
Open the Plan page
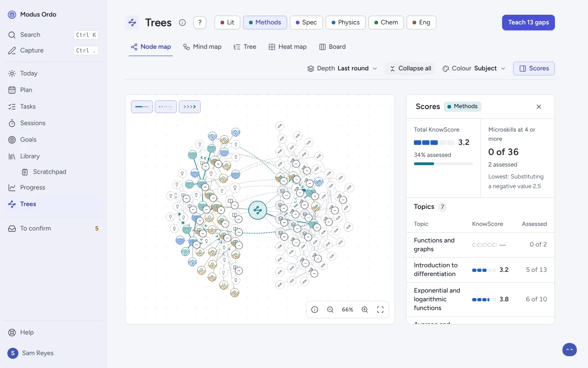pyautogui.click(x=53, y=90)
